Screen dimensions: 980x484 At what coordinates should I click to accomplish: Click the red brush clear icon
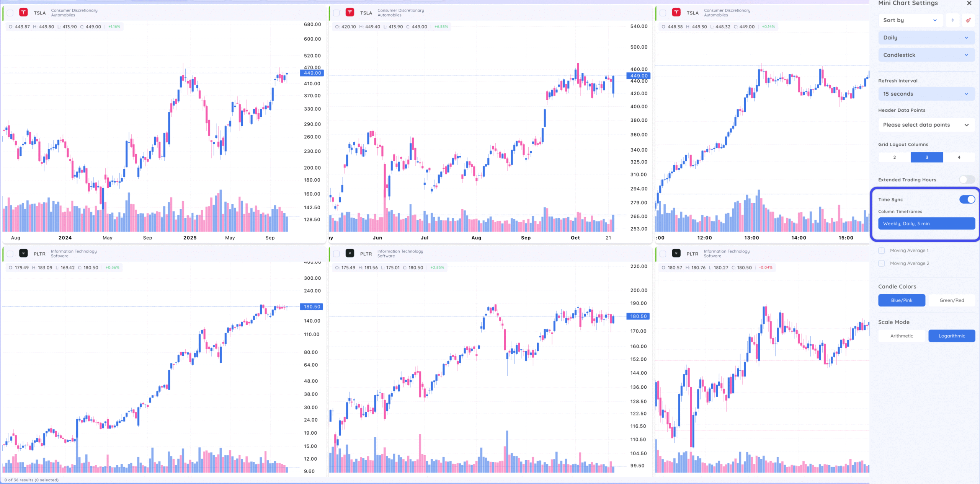coord(968,20)
